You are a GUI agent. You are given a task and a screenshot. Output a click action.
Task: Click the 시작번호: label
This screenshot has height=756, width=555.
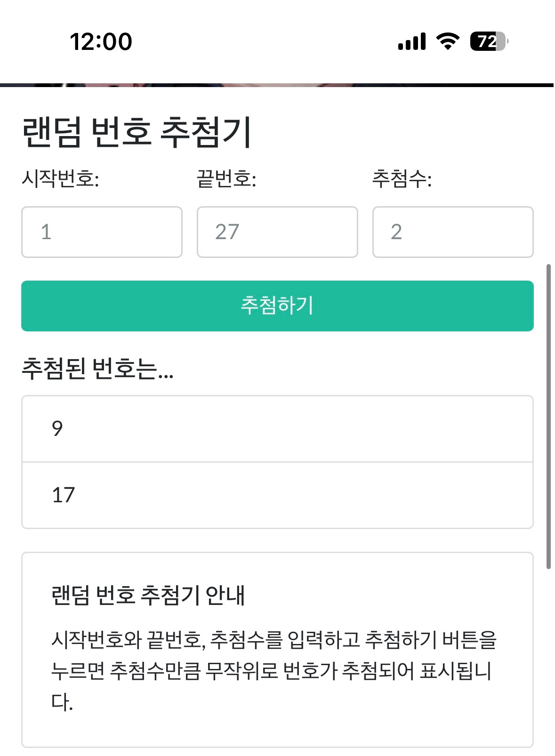click(60, 179)
